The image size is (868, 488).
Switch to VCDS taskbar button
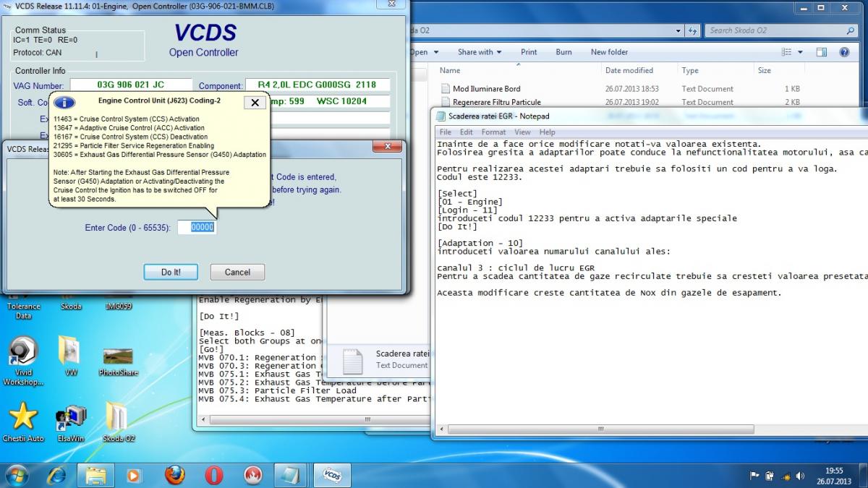(332, 475)
